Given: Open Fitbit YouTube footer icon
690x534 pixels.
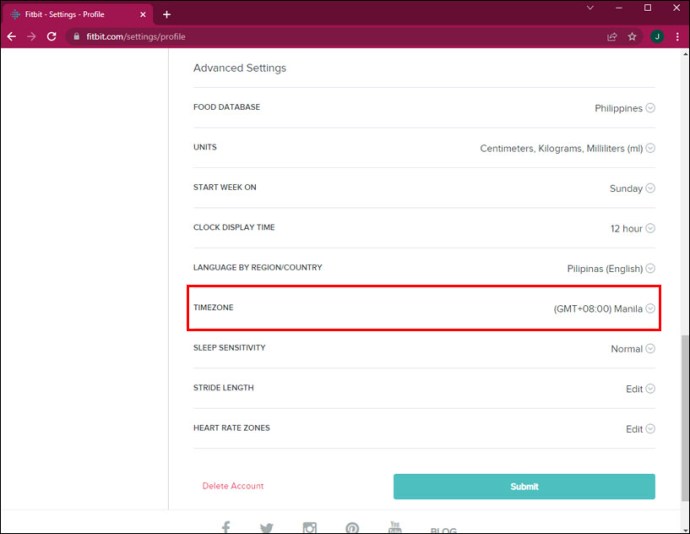Looking at the screenshot, I should [395, 527].
